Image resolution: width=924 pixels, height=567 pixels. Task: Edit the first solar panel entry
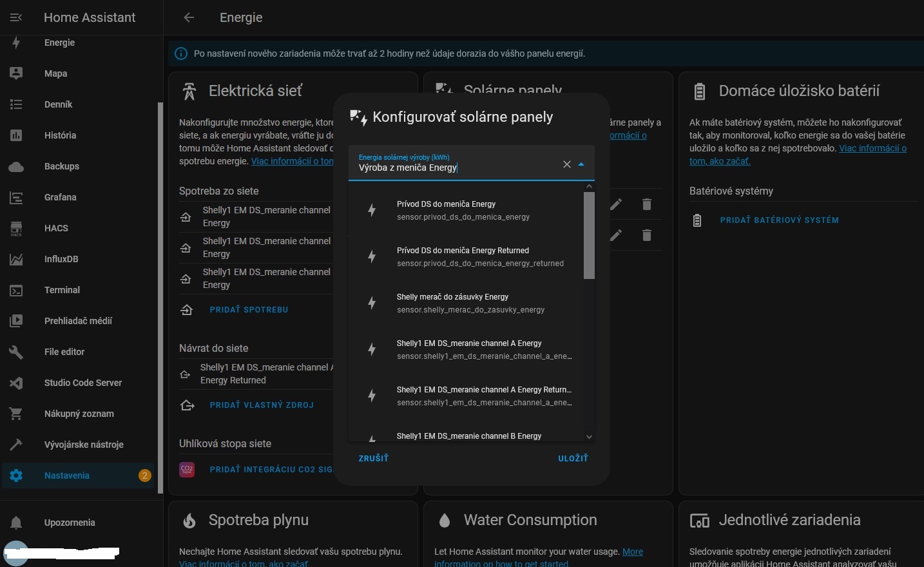[x=616, y=204]
